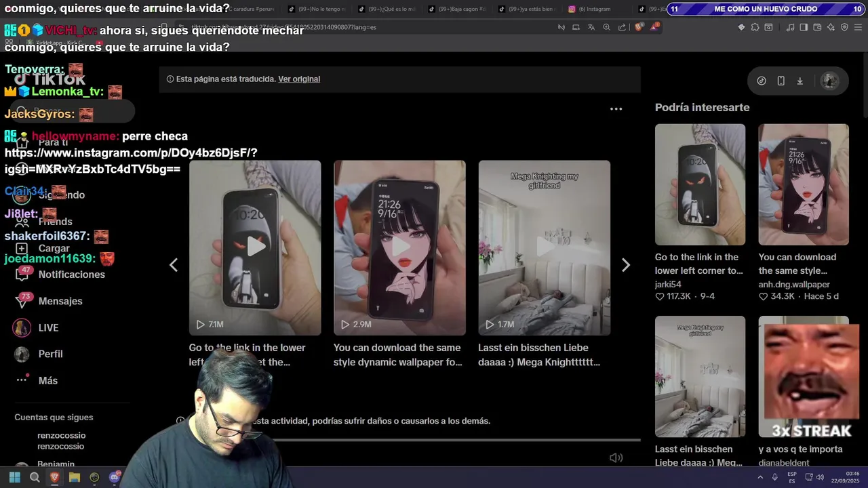Open the Leo AI sparkle icon
The height and width of the screenshot is (488, 868).
coord(831,27)
